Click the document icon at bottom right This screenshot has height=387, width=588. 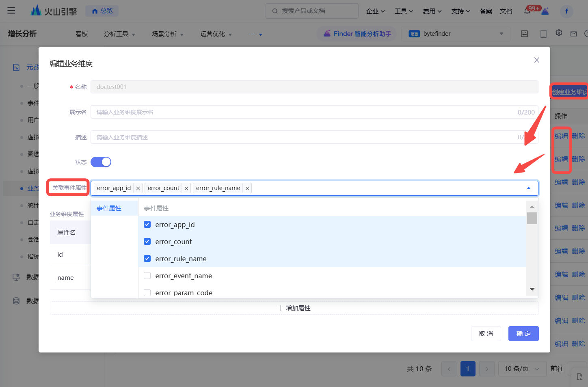[x=579, y=376]
